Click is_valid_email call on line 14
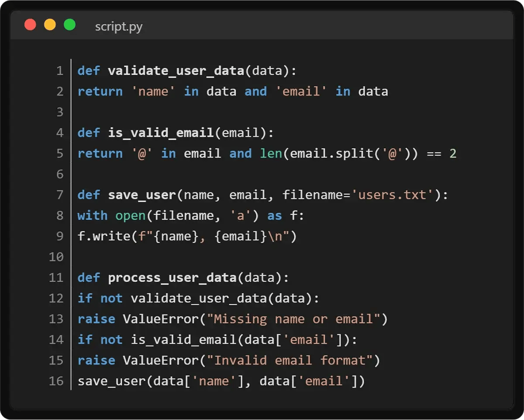The image size is (524, 420). click(x=184, y=340)
